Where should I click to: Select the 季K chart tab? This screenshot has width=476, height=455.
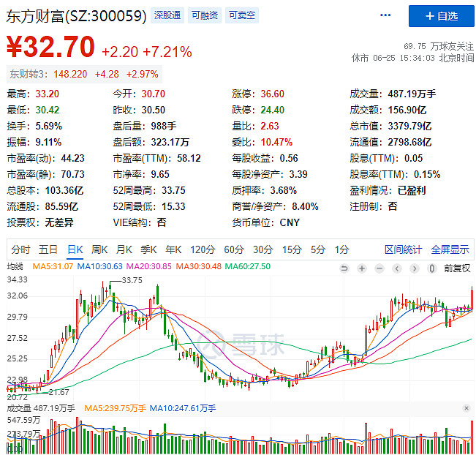point(148,249)
